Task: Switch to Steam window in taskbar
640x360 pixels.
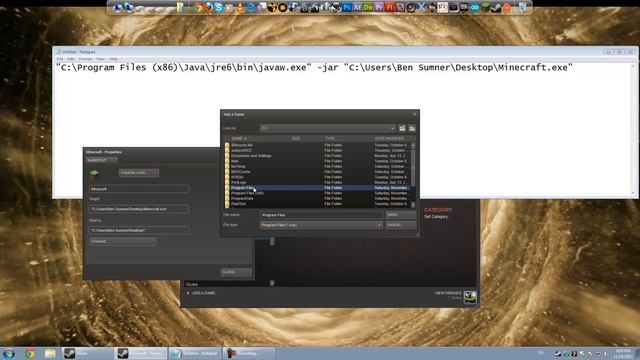Action: point(88,353)
